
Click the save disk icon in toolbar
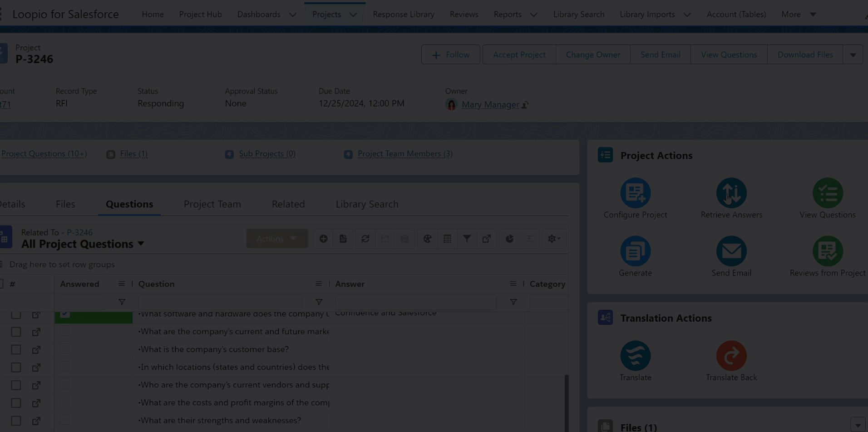[385, 239]
